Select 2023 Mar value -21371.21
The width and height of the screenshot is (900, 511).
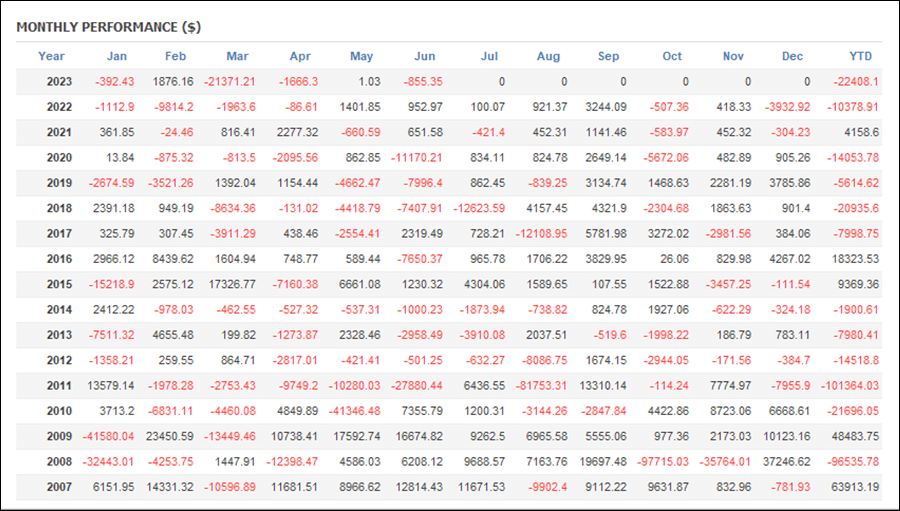coord(230,82)
